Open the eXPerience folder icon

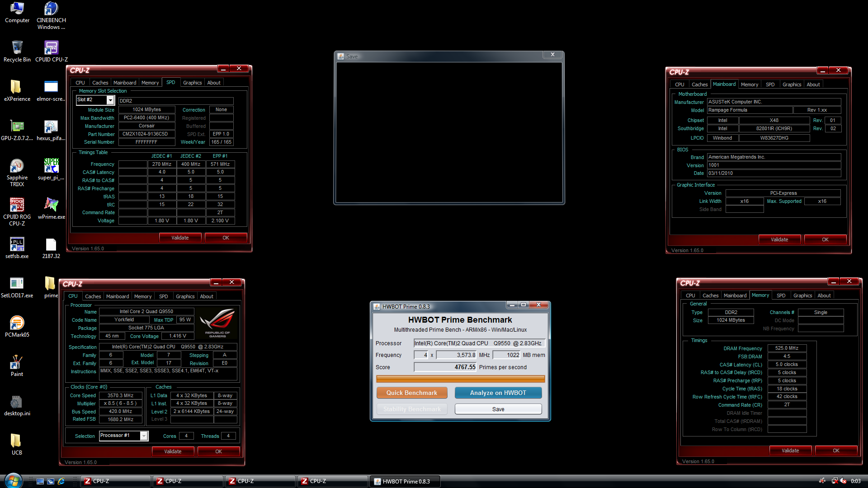tap(17, 90)
